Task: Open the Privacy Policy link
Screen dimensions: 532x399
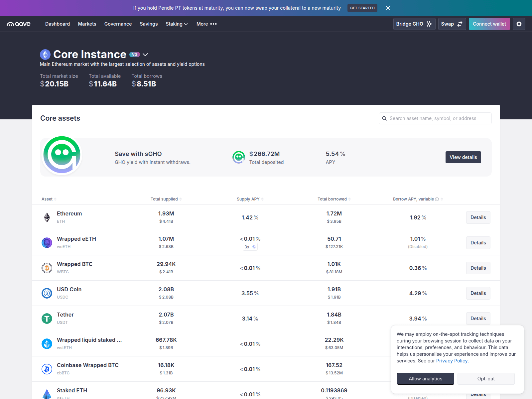Action: point(452,361)
